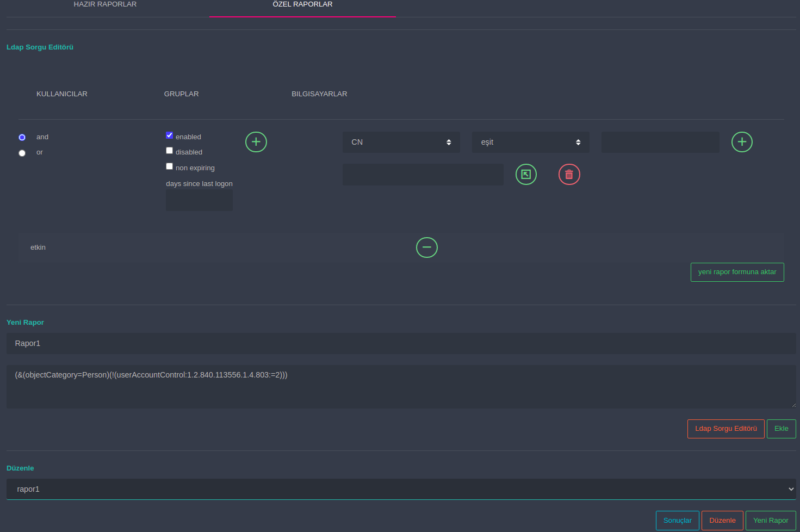Click the plus icon after the value field
This screenshot has width=800, height=532.
[741, 142]
